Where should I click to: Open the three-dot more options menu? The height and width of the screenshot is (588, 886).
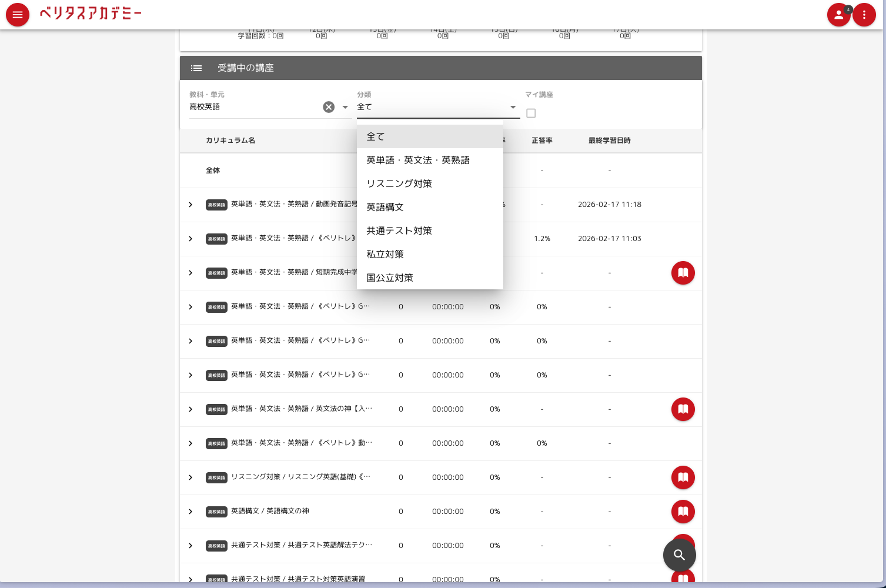pyautogui.click(x=864, y=15)
